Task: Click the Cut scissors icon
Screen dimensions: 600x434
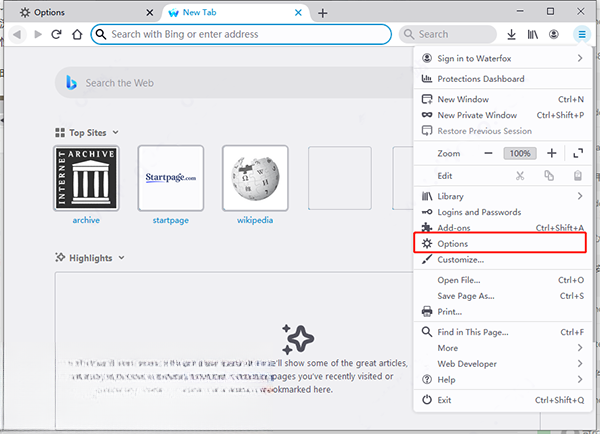Action: point(520,176)
